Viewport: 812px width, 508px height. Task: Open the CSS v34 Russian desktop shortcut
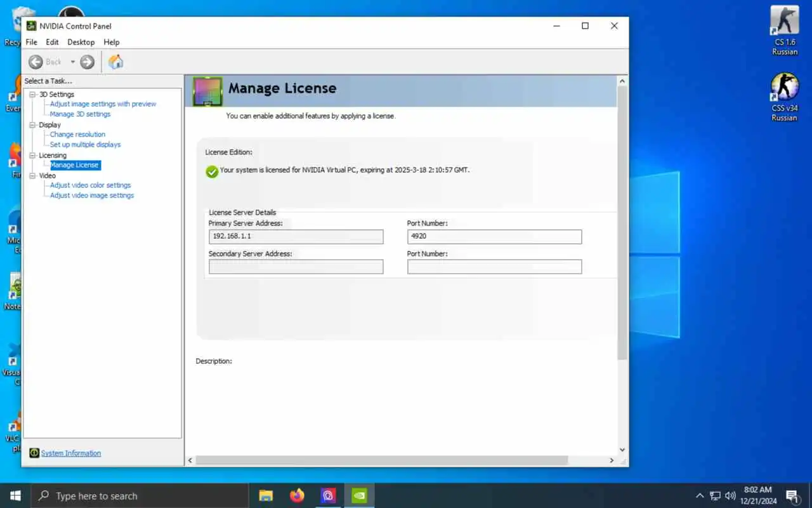point(785,97)
